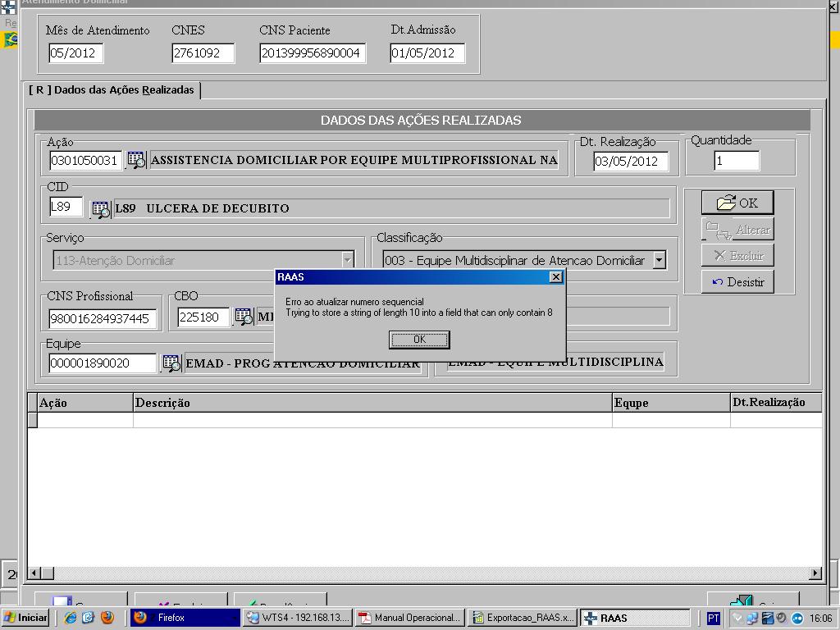
Task: Click the Dt. Realização date field
Action: pyautogui.click(x=630, y=162)
